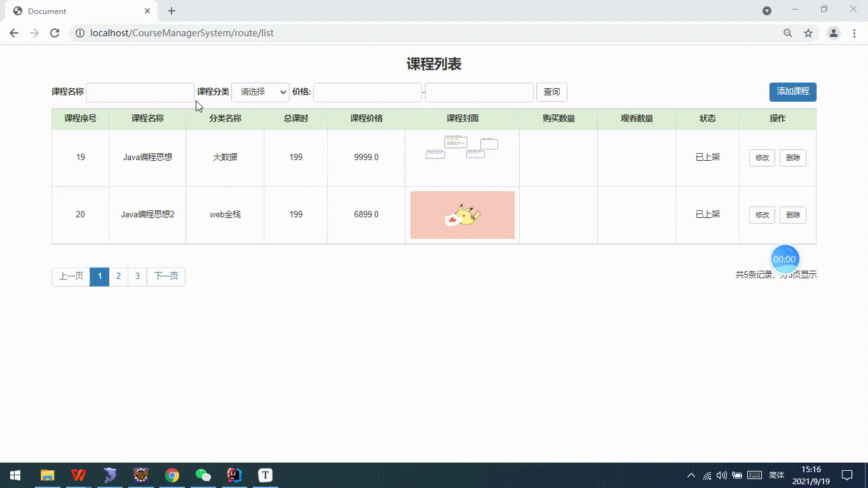
Task: Click the 总课时 column header
Action: 296,119
